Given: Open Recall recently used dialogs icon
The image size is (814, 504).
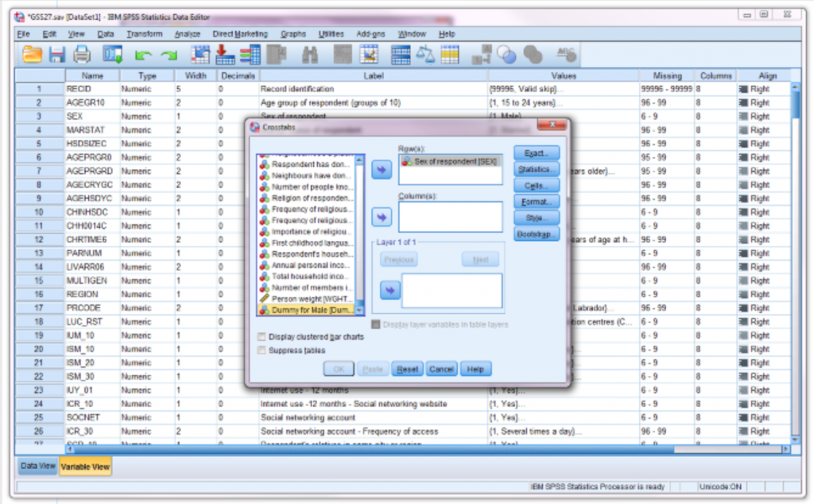Looking at the screenshot, I should point(113,55).
